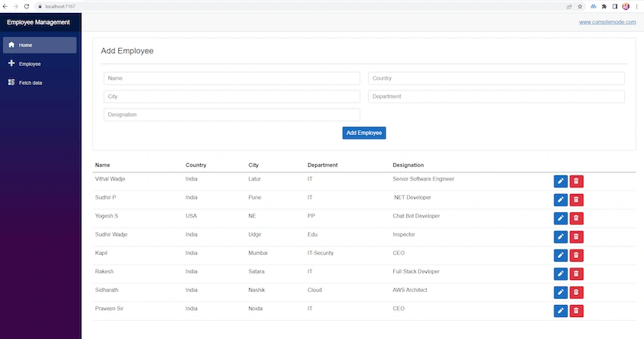
Task: Click the Latur city cell
Action: point(255,179)
